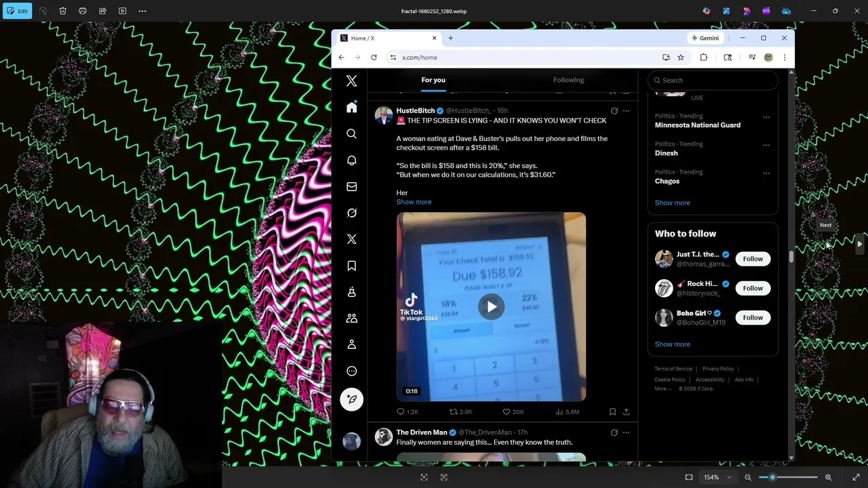Click the X Search field
This screenshot has height=488, width=868.
[x=712, y=80]
